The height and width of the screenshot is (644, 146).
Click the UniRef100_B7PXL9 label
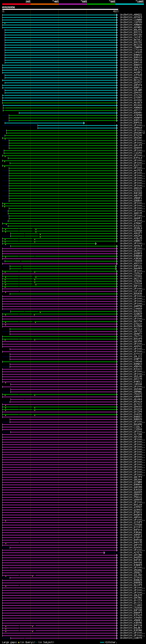pyautogui.click(x=131, y=158)
